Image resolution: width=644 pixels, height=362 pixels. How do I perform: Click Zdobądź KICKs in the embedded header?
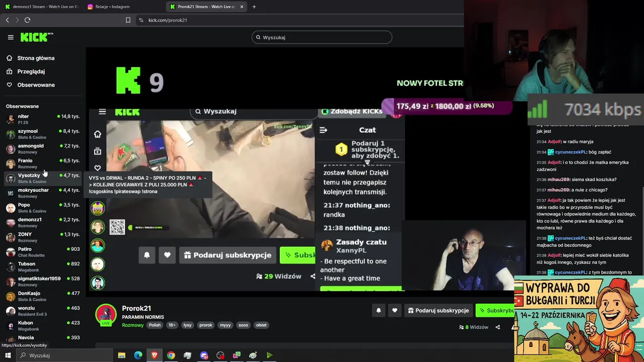[x=351, y=112]
